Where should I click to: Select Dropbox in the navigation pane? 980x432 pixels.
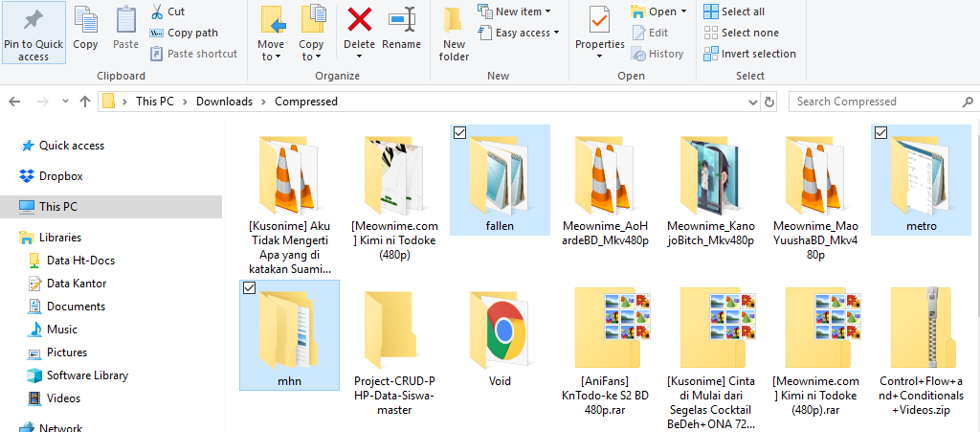60,176
